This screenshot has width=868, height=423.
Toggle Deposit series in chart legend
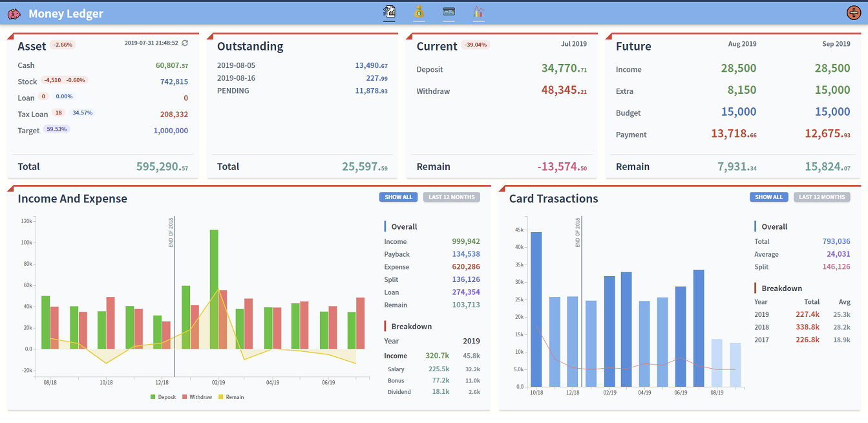163,397
